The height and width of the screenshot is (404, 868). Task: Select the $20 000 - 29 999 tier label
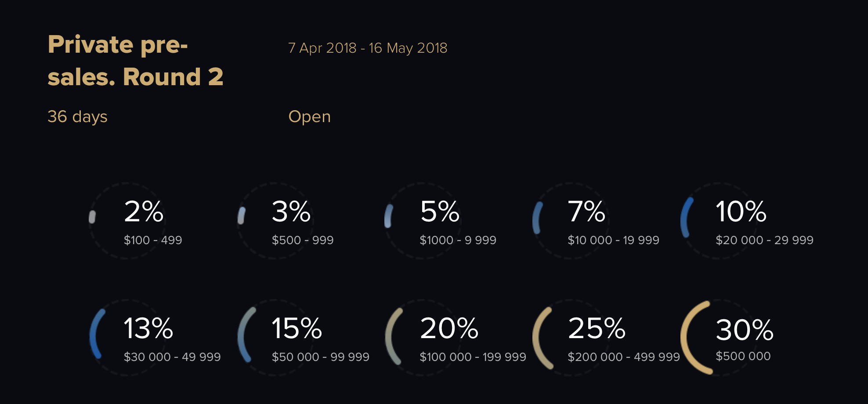[764, 240]
